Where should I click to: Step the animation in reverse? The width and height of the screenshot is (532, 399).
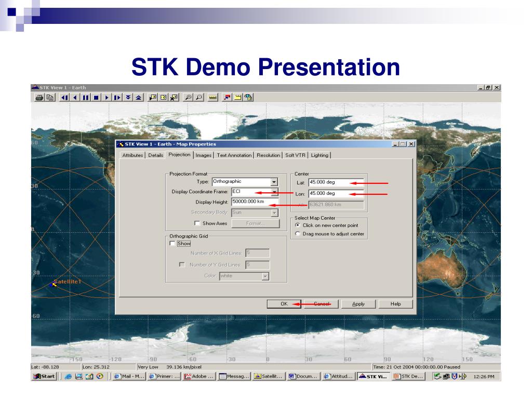click(x=64, y=98)
